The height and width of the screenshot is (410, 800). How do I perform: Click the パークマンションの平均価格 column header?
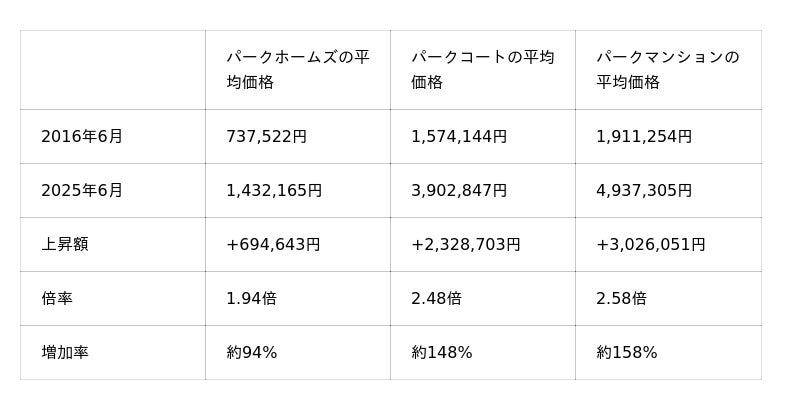pyautogui.click(x=667, y=70)
